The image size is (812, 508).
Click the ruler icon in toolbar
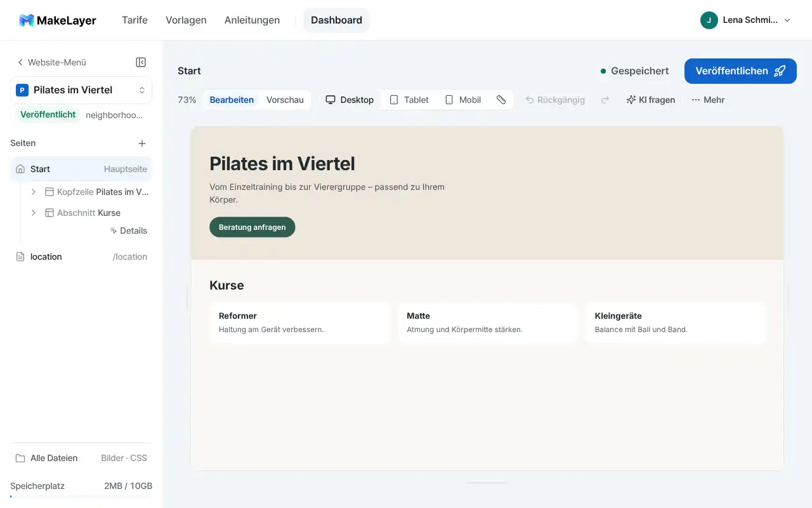tap(501, 100)
